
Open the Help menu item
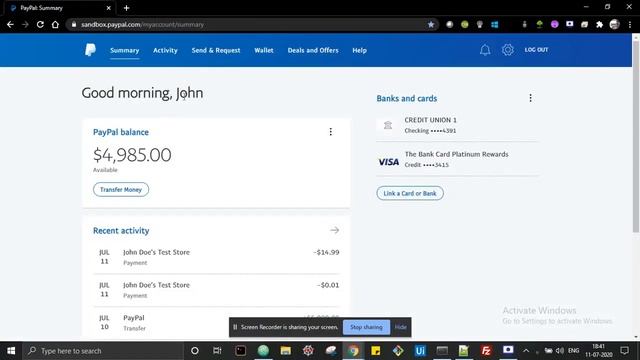pos(360,50)
